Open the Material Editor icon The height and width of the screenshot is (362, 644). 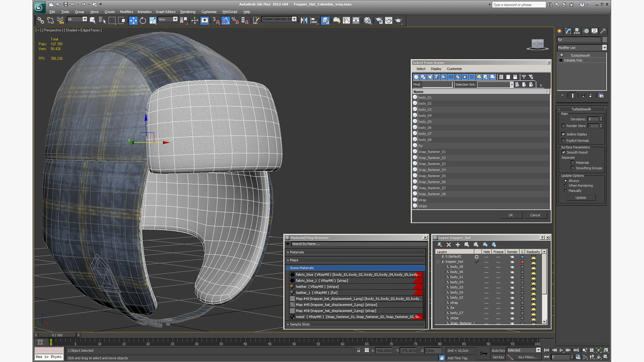tap(368, 20)
